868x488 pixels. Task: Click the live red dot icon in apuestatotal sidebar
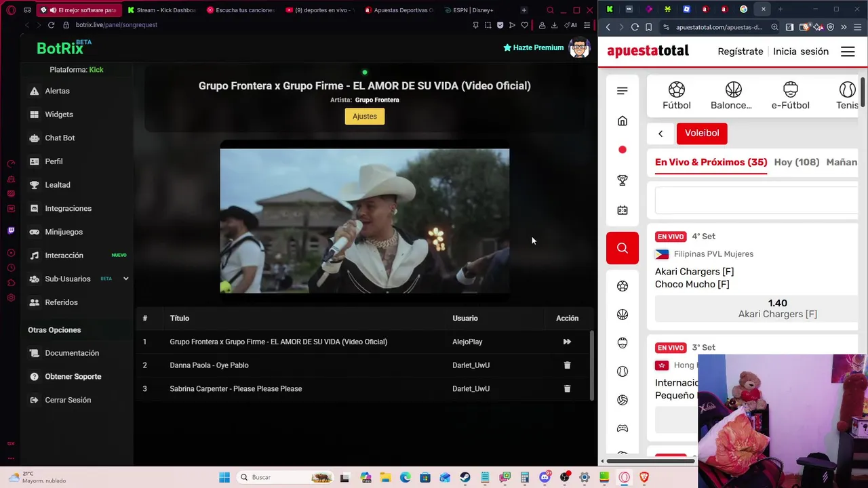(x=623, y=150)
